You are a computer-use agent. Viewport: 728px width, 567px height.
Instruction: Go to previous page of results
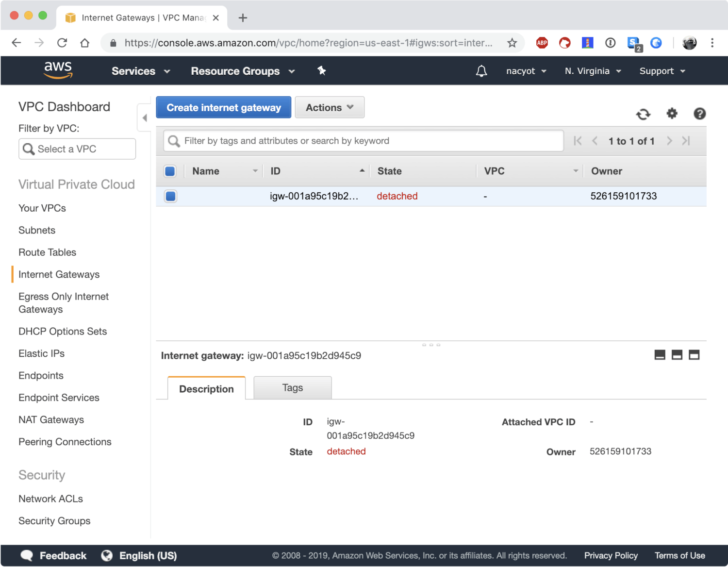click(595, 141)
